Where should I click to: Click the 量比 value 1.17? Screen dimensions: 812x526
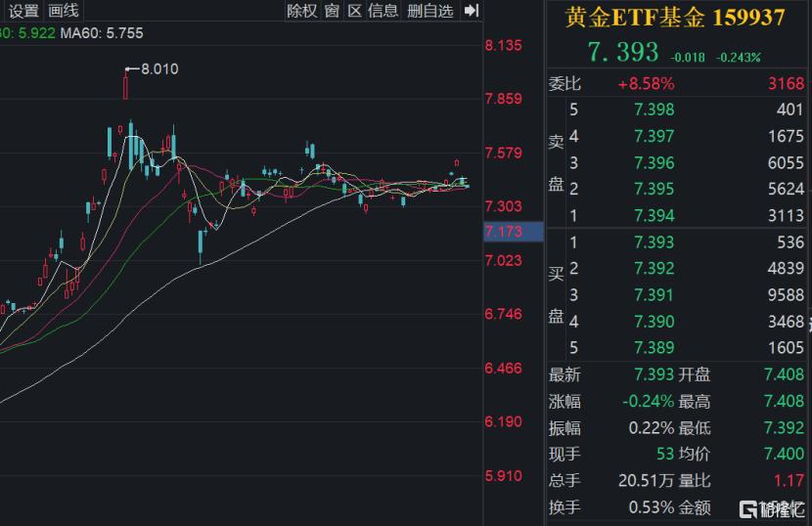[x=789, y=480]
